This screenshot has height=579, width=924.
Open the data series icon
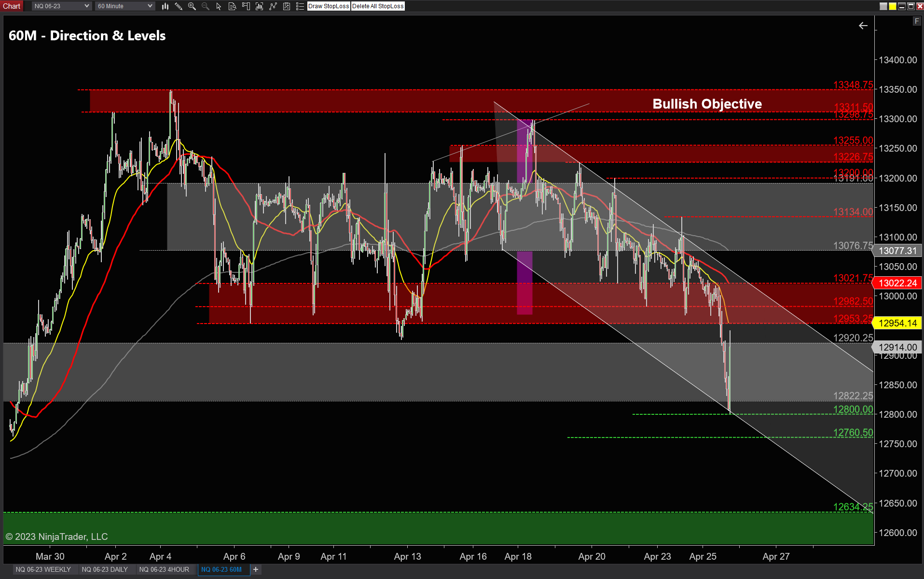259,6
